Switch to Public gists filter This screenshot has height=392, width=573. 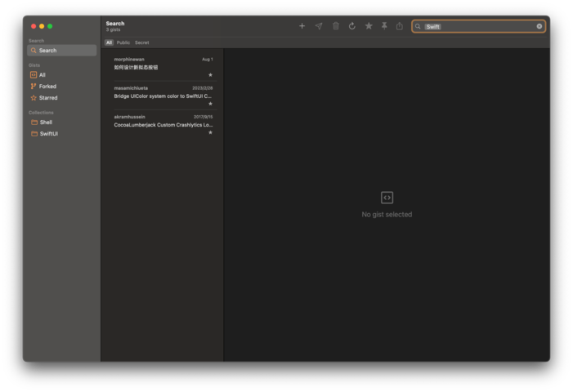click(x=123, y=42)
